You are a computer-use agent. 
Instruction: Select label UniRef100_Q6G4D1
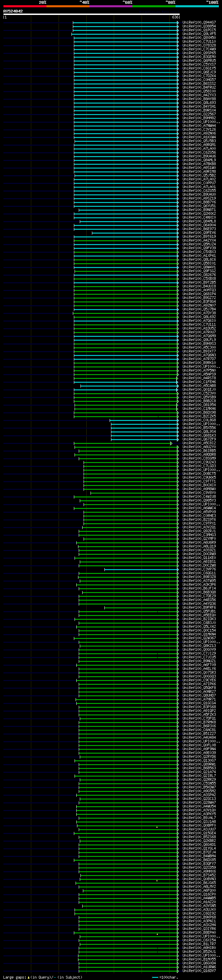199,844
